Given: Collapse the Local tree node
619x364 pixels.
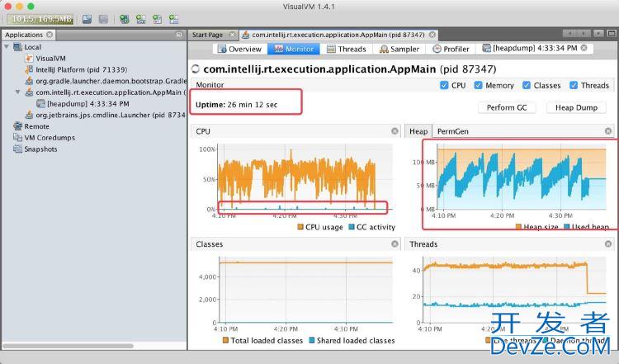Looking at the screenshot, I should tap(7, 47).
